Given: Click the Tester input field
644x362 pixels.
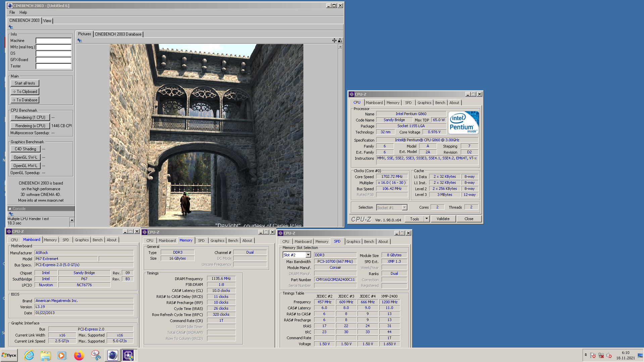Looking at the screenshot, I should (54, 66).
